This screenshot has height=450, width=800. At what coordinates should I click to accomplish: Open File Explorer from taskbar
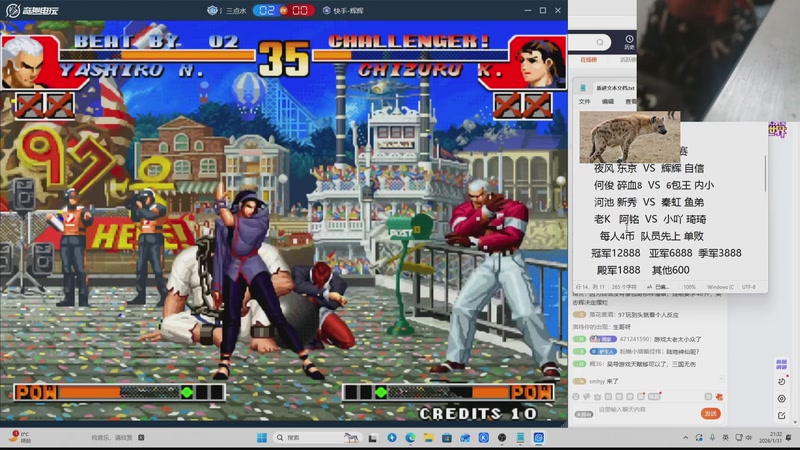[429, 438]
